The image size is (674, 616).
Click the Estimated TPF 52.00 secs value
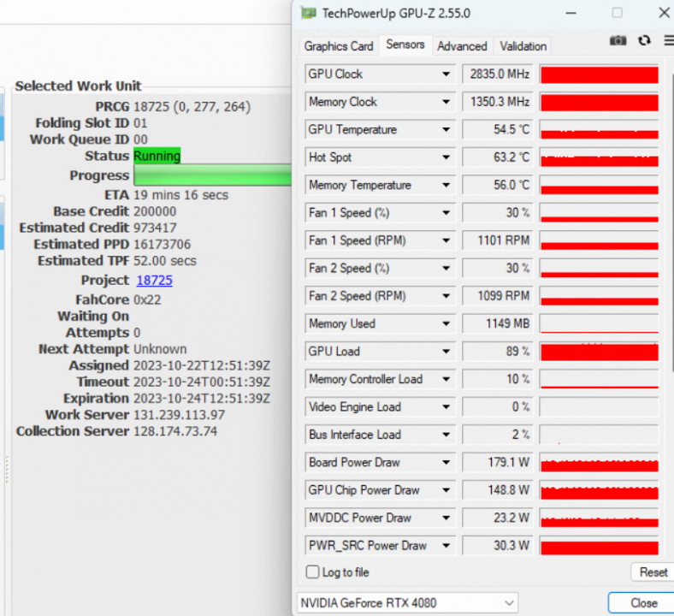pos(164,261)
